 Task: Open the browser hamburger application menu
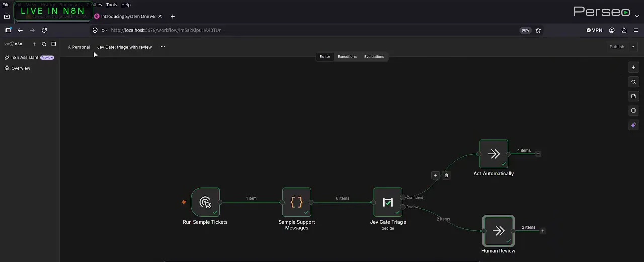click(x=636, y=30)
